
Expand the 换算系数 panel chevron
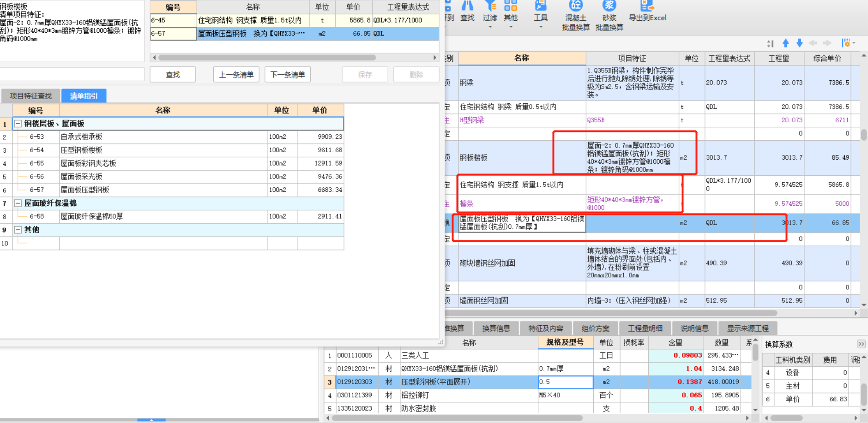[x=861, y=344]
